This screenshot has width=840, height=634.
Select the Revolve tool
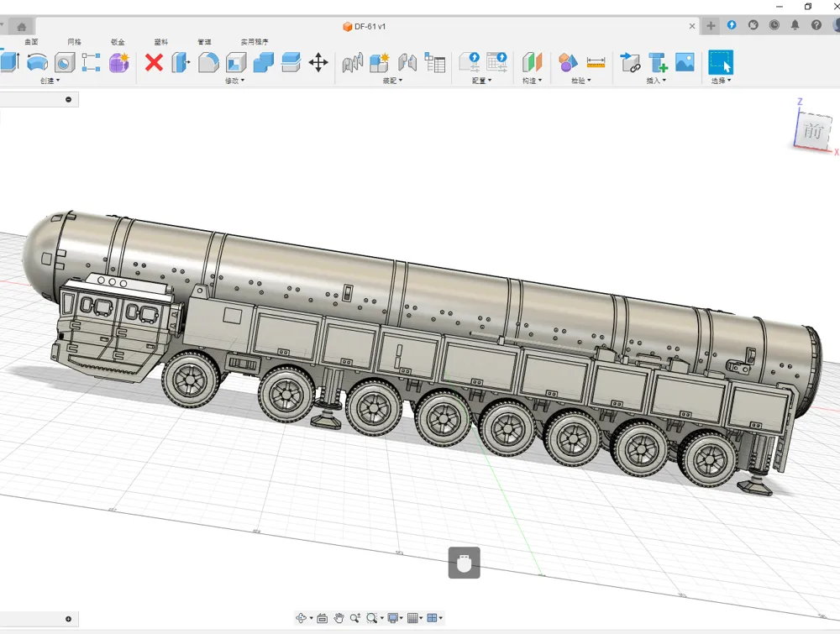tap(38, 62)
